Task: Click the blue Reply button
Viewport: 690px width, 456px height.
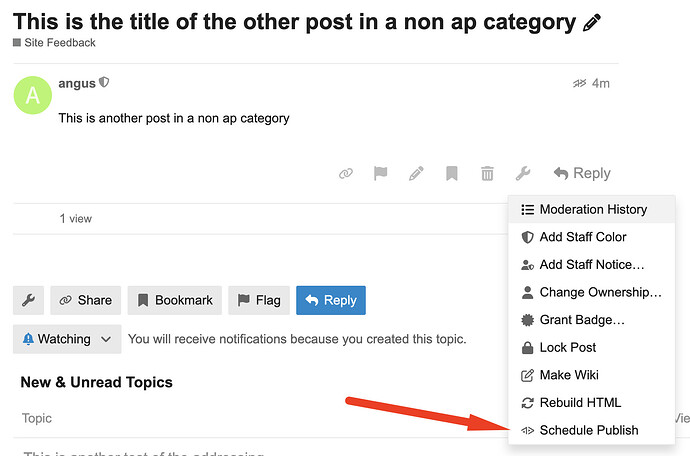Action: [331, 300]
